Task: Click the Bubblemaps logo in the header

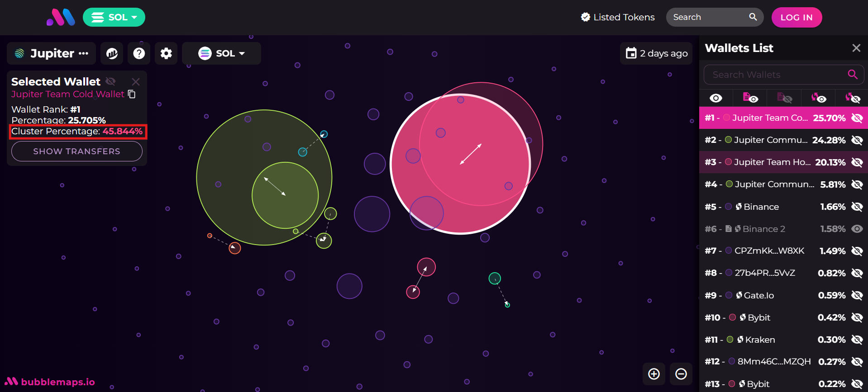Action: click(x=61, y=17)
